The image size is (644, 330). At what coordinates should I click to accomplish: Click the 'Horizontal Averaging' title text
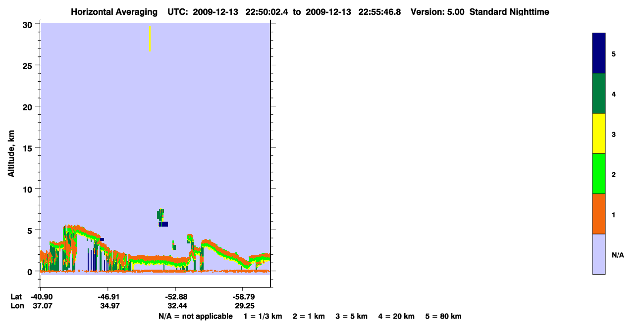tap(114, 12)
